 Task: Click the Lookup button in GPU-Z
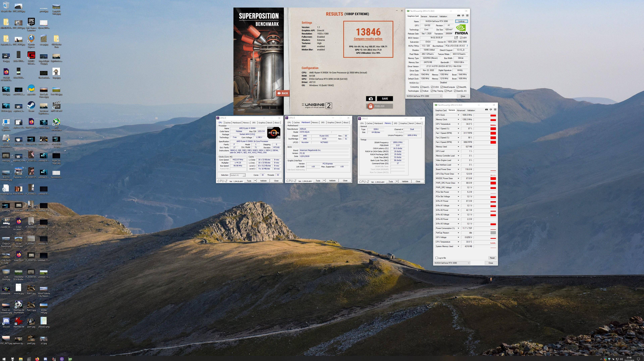pyautogui.click(x=461, y=21)
